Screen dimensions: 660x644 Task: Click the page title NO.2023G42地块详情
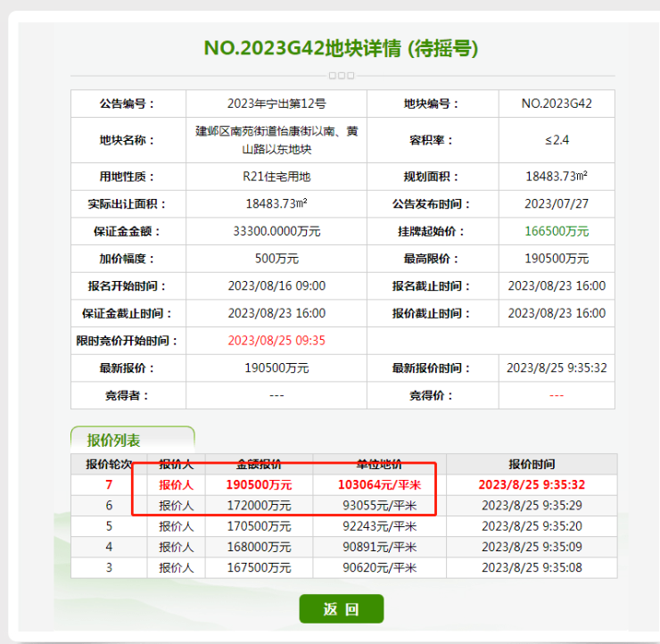(342, 48)
